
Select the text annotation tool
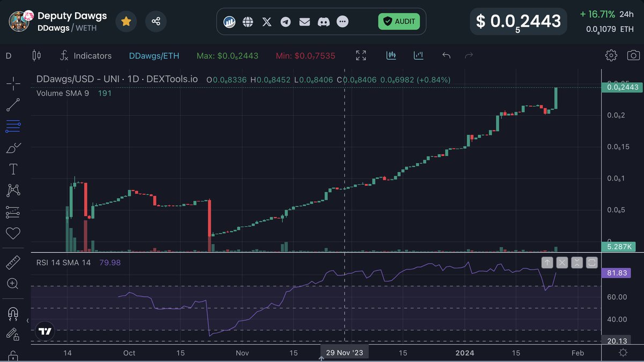point(13,169)
